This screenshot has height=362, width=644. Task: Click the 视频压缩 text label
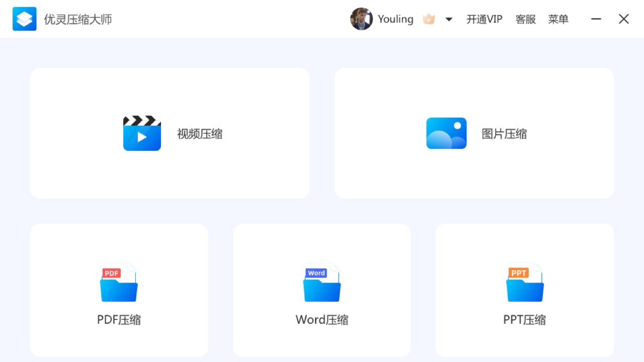(x=199, y=134)
